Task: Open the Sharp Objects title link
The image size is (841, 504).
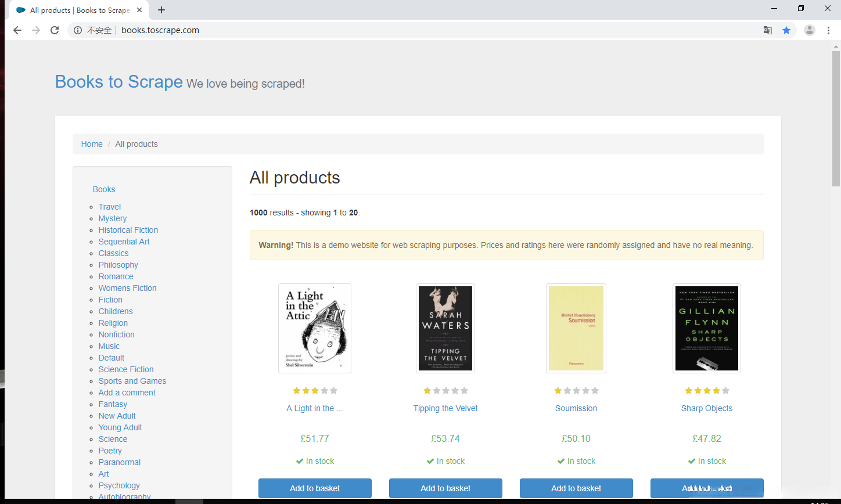Action: [x=707, y=408]
